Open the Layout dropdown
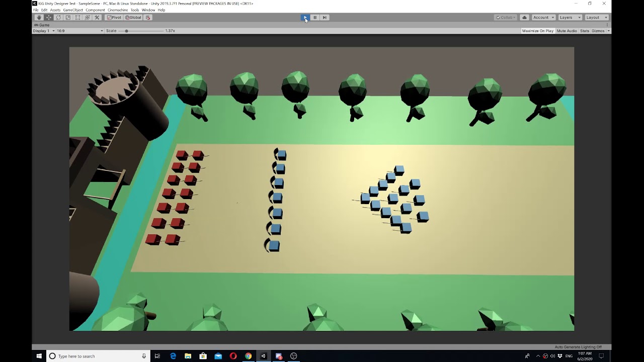This screenshot has height=362, width=644. point(597,17)
